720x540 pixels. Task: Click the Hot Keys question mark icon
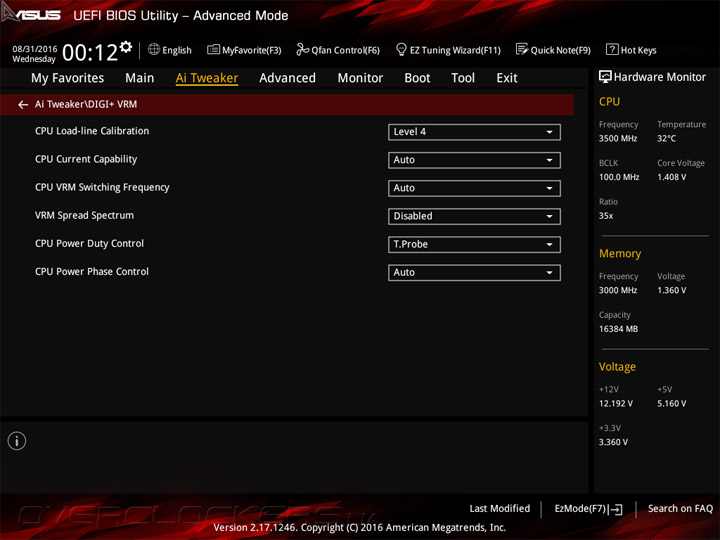click(612, 49)
